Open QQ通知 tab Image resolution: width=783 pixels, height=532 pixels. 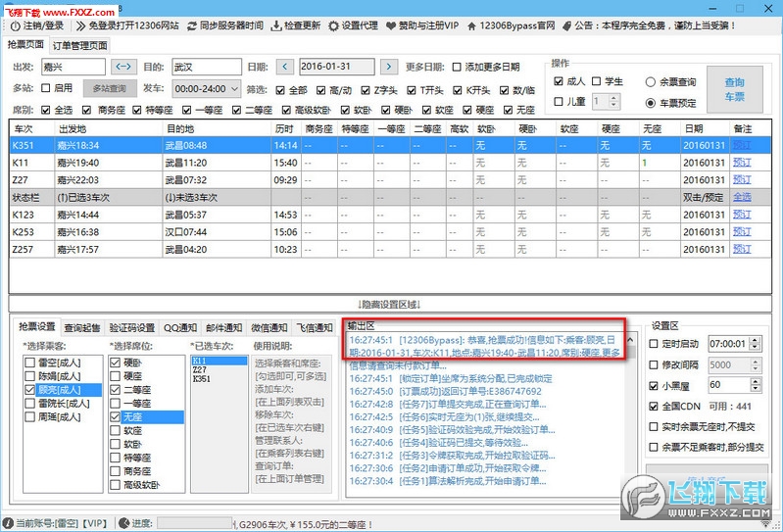coord(180,328)
